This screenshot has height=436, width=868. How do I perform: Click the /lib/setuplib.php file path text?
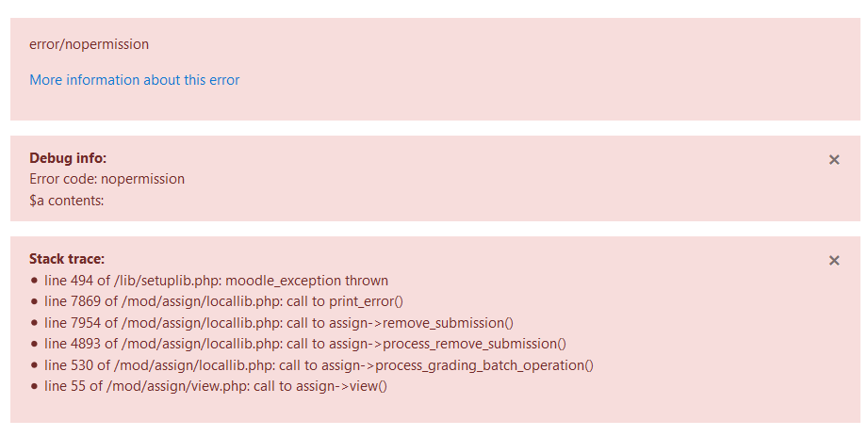pyautogui.click(x=168, y=281)
